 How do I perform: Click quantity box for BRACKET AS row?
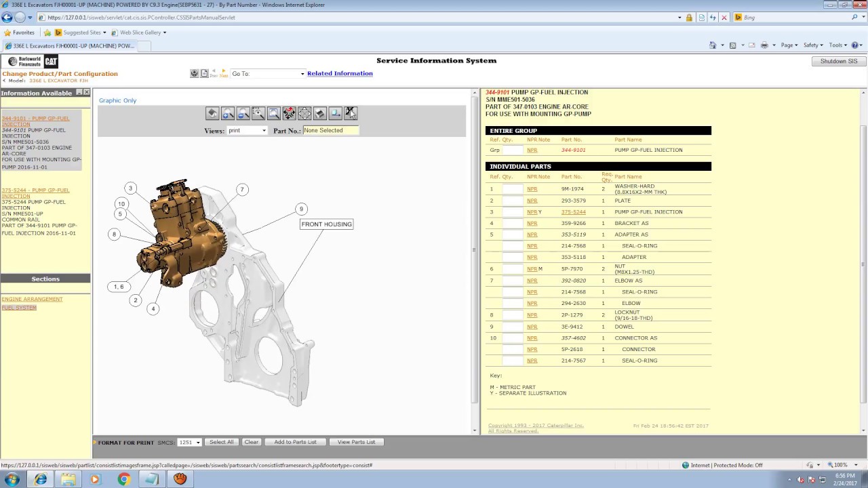click(513, 223)
